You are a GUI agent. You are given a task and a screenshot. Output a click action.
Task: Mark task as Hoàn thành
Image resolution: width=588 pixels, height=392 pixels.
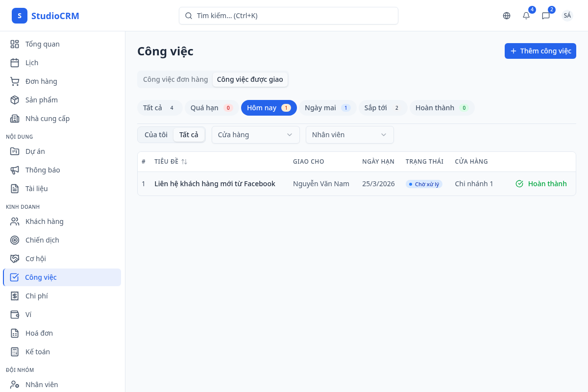pos(541,184)
